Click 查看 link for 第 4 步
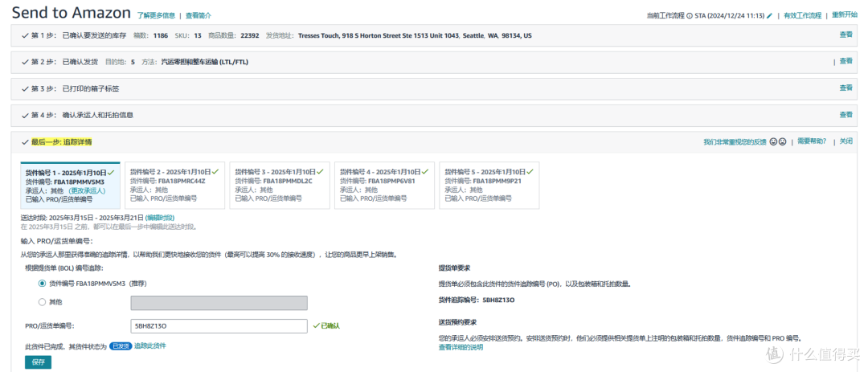The width and height of the screenshot is (868, 372). pyautogui.click(x=845, y=114)
